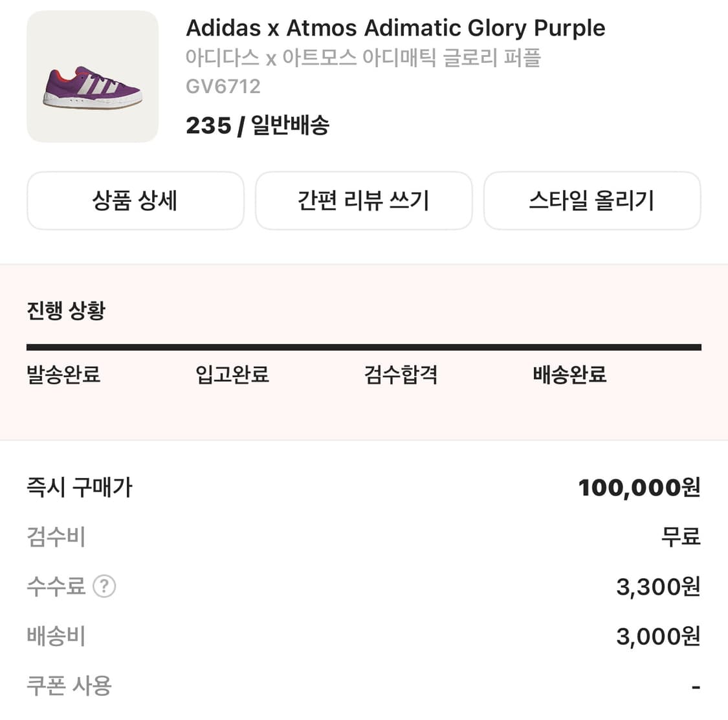This screenshot has height=720, width=728.
Task: Tap the 간편 리뷰 쓰기 button
Action: pyautogui.click(x=364, y=201)
